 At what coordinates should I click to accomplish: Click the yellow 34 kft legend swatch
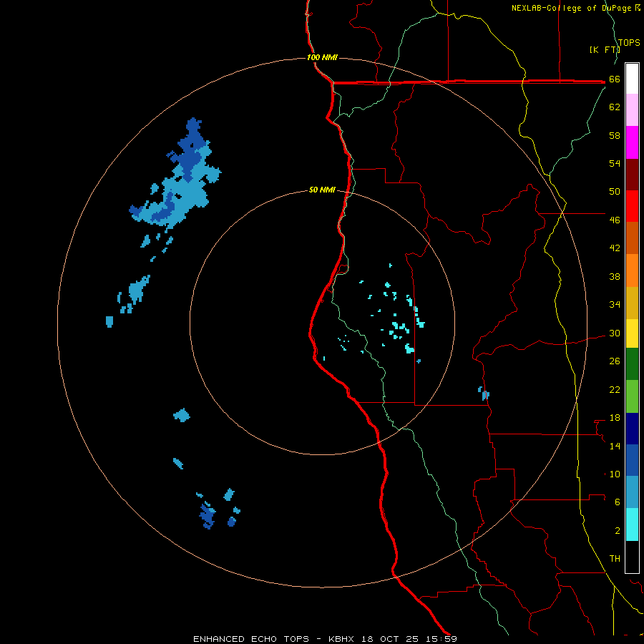click(632, 333)
